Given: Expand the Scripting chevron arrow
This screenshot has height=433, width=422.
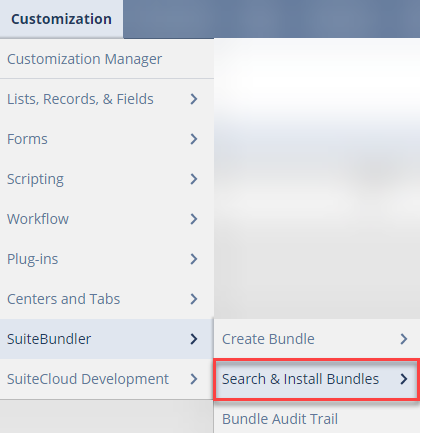Looking at the screenshot, I should (x=194, y=179).
